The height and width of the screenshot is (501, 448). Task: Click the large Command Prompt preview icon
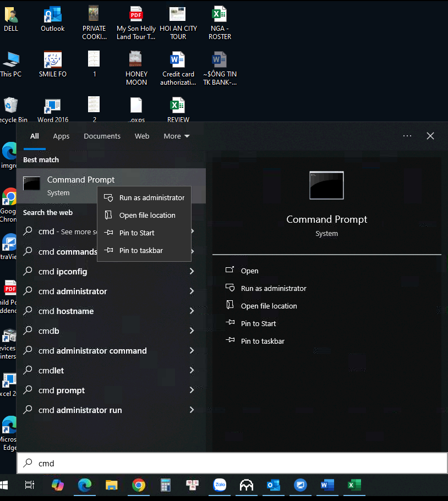coord(326,185)
